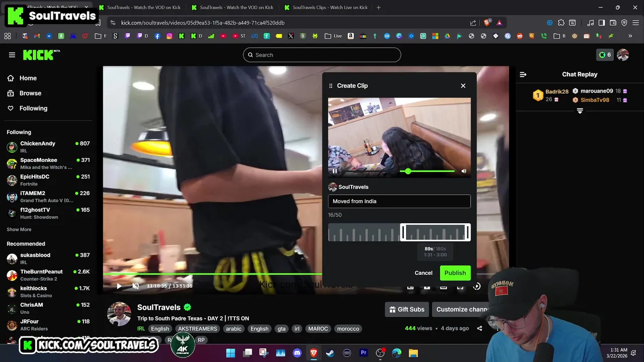Open SpaceMonkee's channel
This screenshot has height=362, width=644.
48,163
